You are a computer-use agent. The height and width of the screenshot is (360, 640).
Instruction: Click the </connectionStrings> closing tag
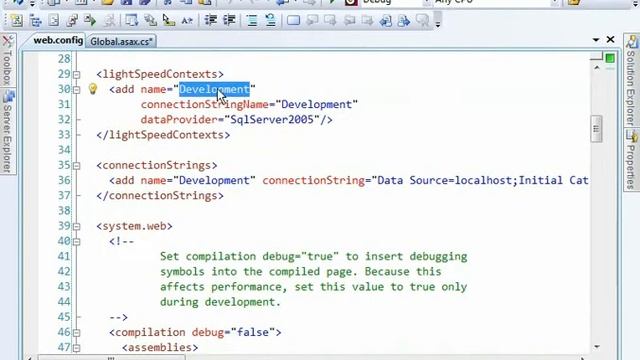point(160,196)
